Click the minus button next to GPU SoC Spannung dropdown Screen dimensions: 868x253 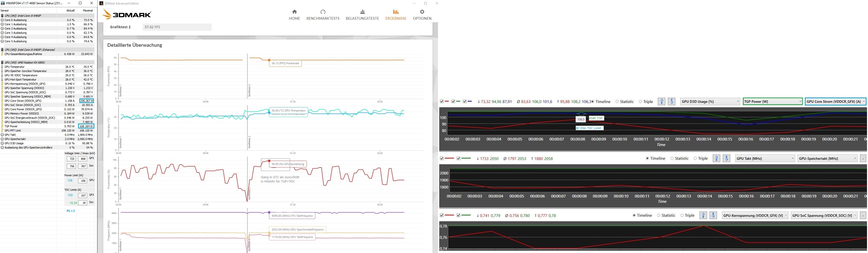click(863, 215)
